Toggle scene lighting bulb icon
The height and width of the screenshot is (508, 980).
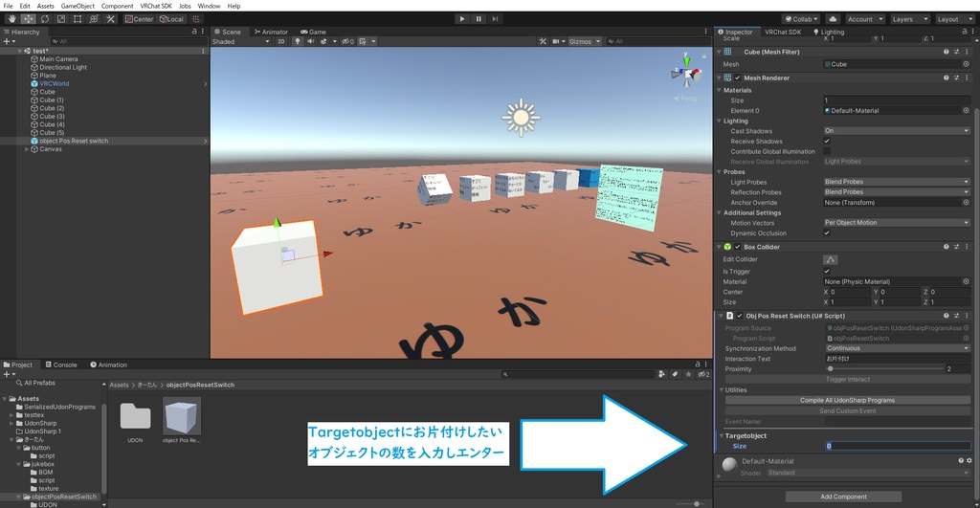pyautogui.click(x=298, y=41)
